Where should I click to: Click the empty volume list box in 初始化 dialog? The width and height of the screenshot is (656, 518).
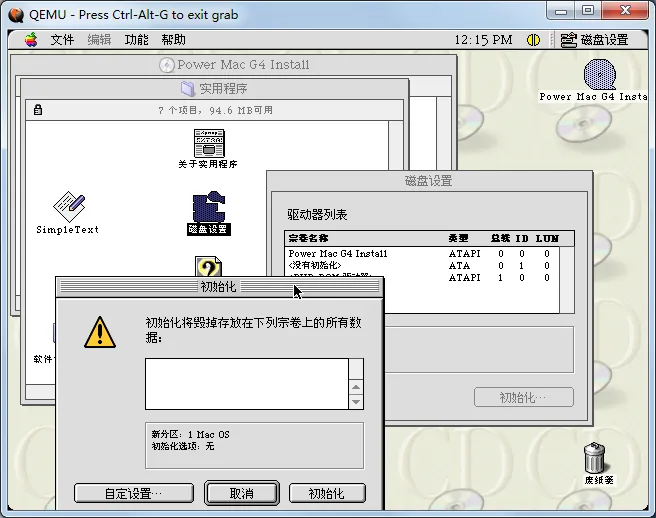click(247, 384)
